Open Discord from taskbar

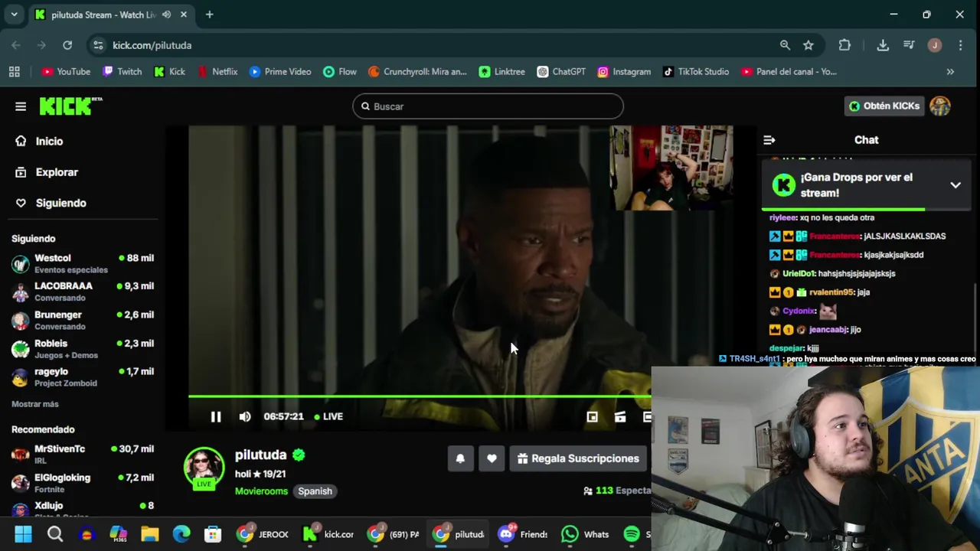click(x=522, y=534)
